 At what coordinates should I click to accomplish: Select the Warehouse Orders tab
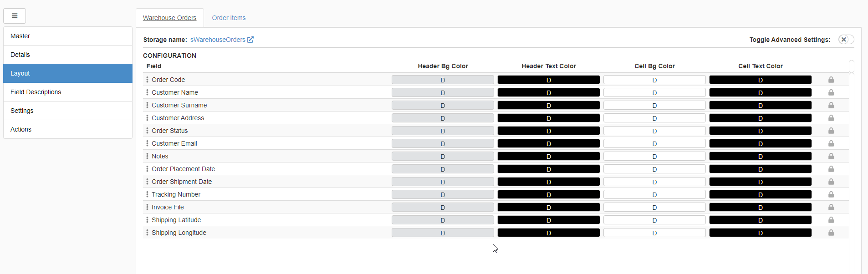point(169,18)
